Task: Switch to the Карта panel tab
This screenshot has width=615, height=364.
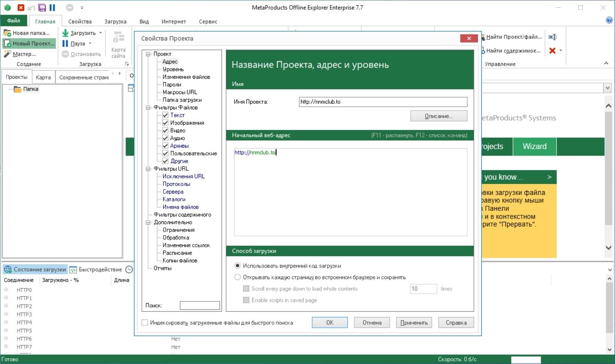Action: tap(43, 77)
